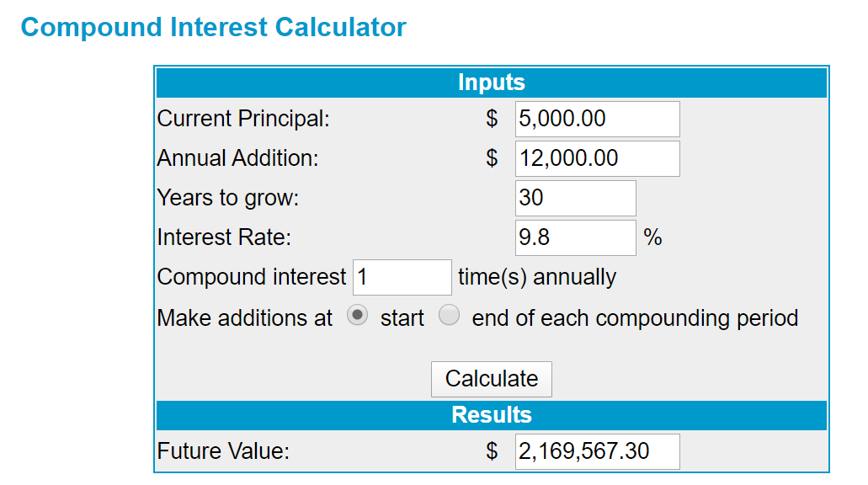Click the Years to grow label

pos(228,198)
